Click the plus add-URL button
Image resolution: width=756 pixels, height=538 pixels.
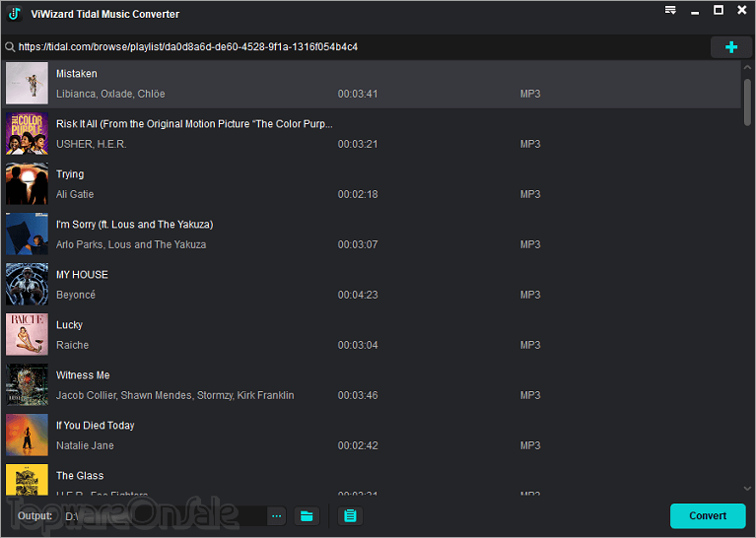click(731, 46)
